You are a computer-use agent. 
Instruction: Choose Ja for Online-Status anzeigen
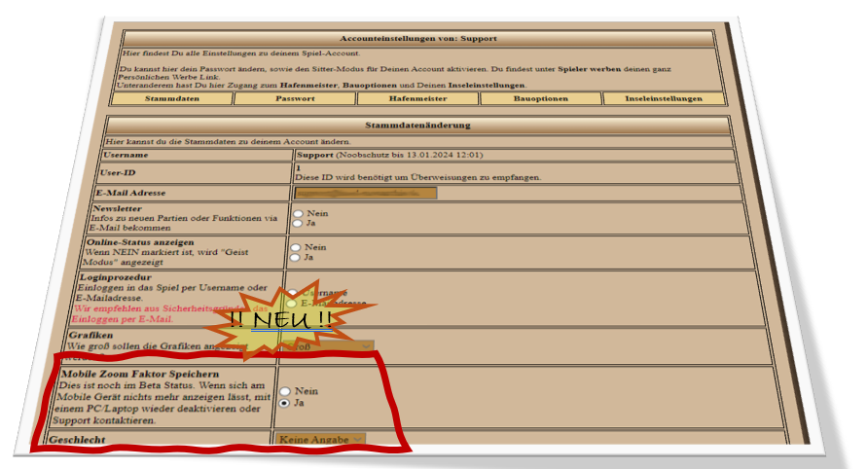coord(297,258)
